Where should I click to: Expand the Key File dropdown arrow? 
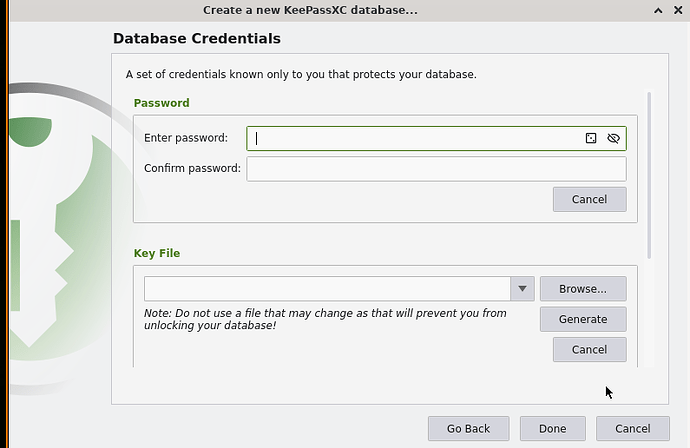[x=522, y=289]
